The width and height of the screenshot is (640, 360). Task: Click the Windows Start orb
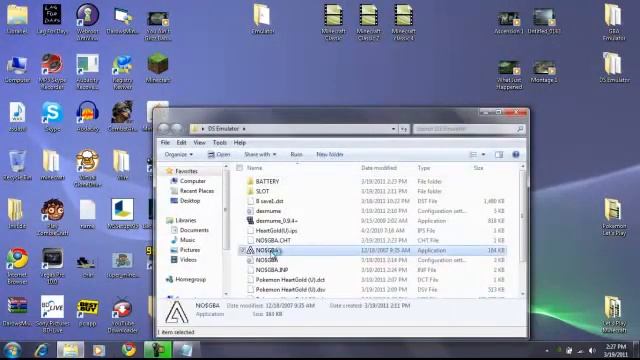[x=12, y=350]
